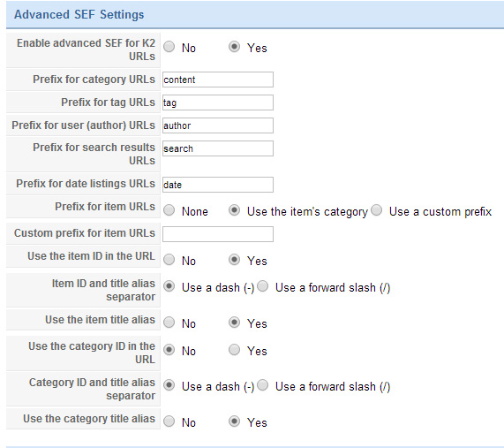Click the Prefix for category URLs field
Screen dimensions: 504x448
[218, 80]
